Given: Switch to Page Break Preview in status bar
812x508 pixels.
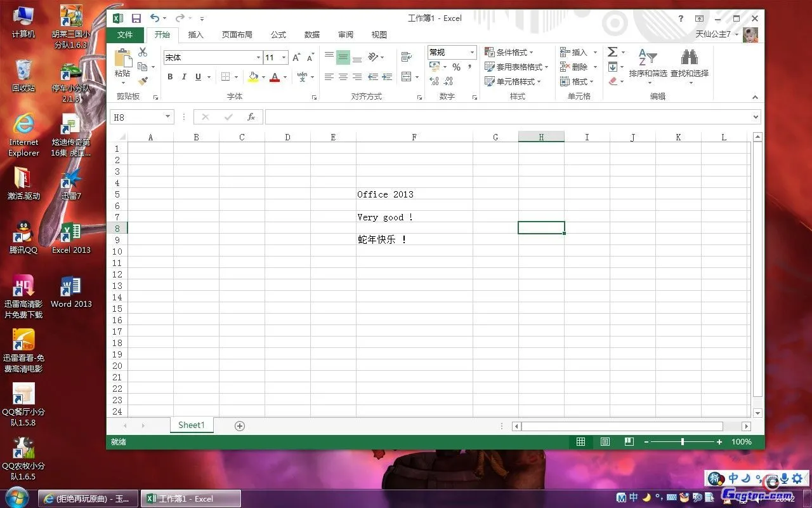Looking at the screenshot, I should [629, 441].
